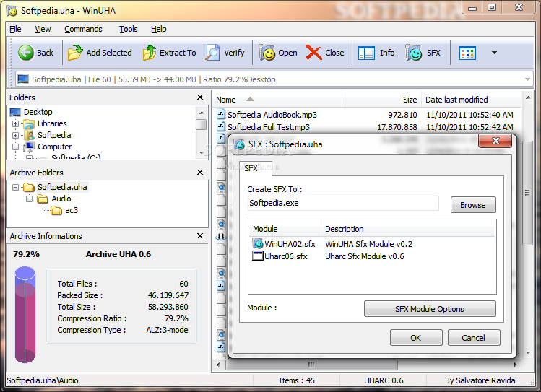This screenshot has width=541, height=392.
Task: Click the Verify magnifier icon
Action: click(x=212, y=53)
